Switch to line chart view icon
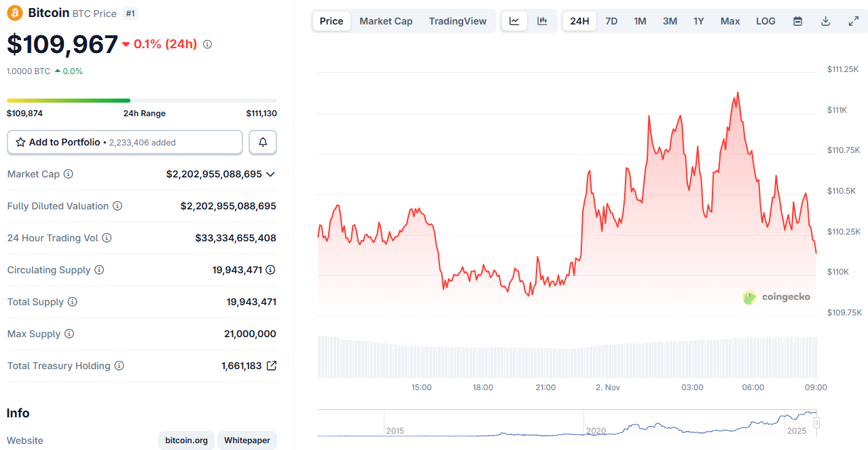Image resolution: width=868 pixels, height=450 pixels. click(x=514, y=21)
